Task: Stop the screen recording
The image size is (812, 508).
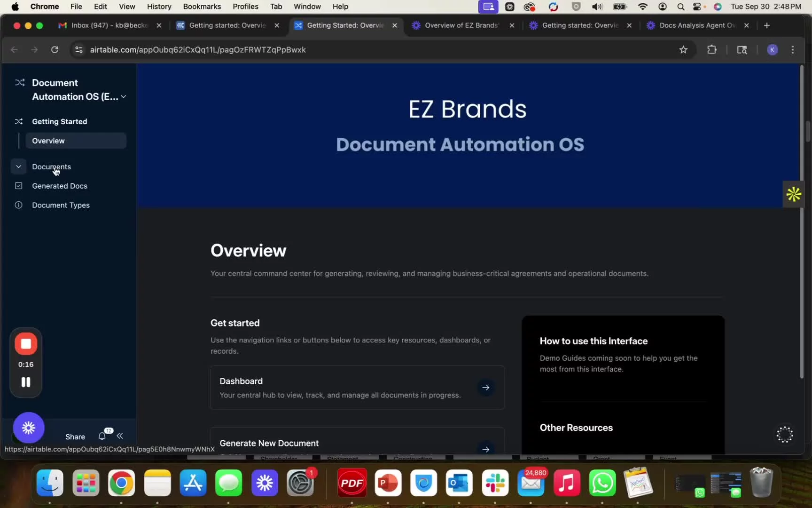Action: coord(26,344)
